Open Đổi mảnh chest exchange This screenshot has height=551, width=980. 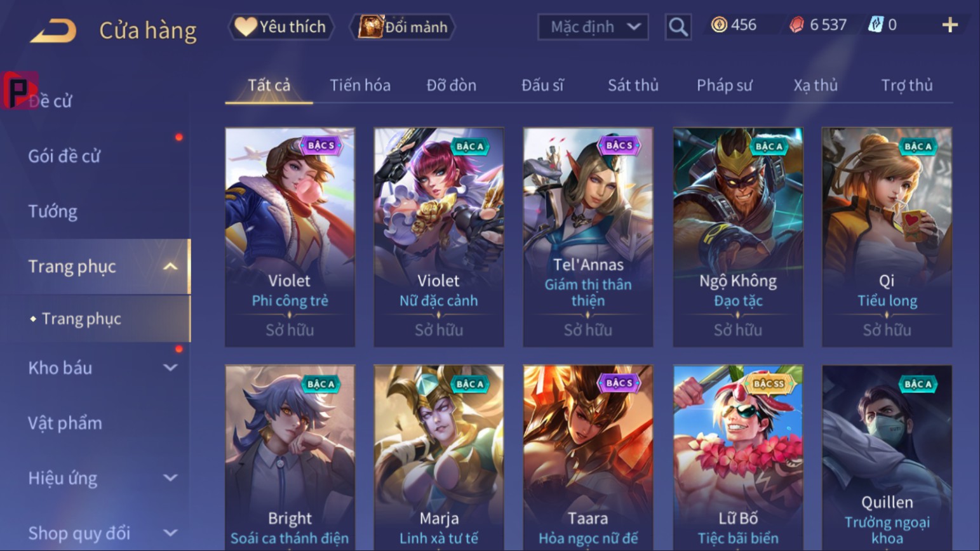403,27
